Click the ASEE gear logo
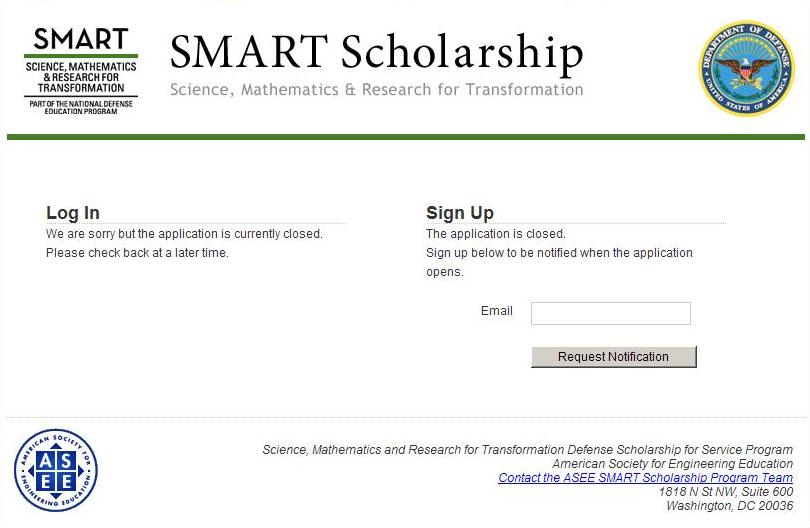The height and width of the screenshot is (528, 810). coord(56,471)
